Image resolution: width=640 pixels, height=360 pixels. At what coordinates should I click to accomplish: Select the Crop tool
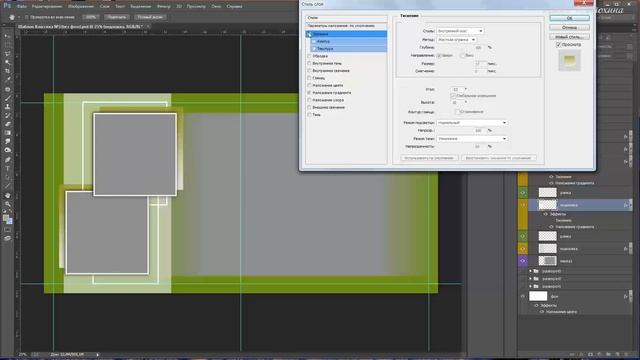coord(7,71)
